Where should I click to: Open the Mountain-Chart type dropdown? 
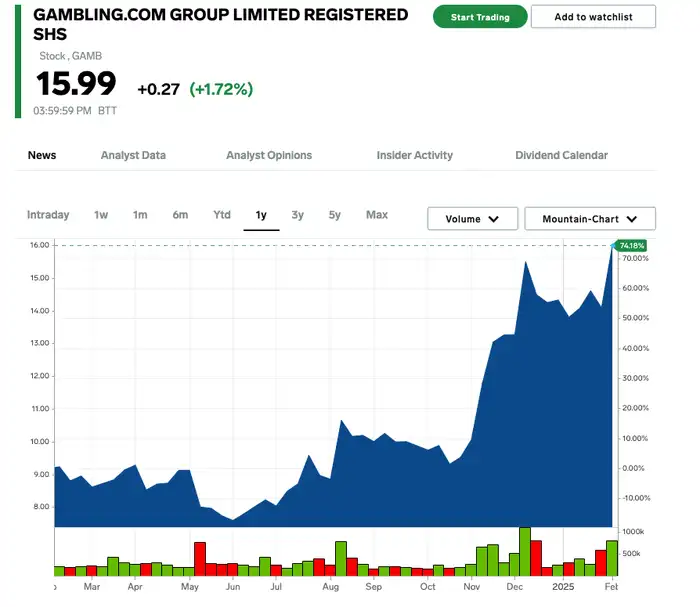(590, 219)
